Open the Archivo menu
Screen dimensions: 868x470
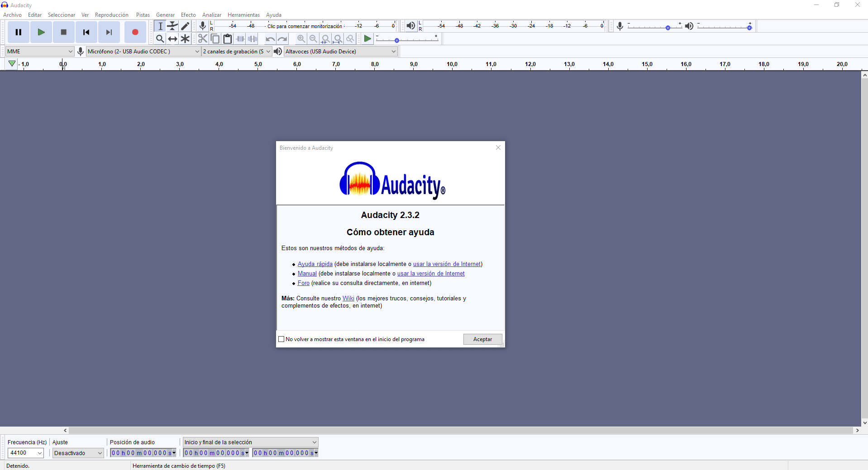(x=13, y=15)
